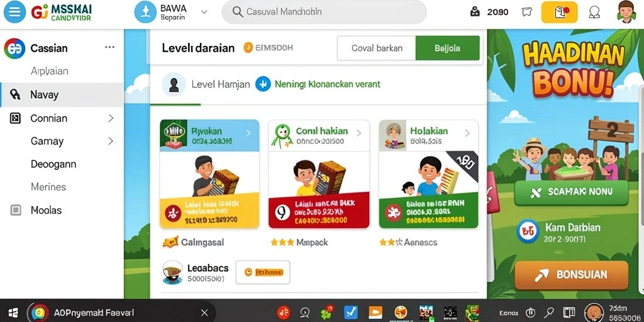Viewport: 644px width, 322px height.
Task: Click the Aenescs star rating
Action: click(x=391, y=242)
